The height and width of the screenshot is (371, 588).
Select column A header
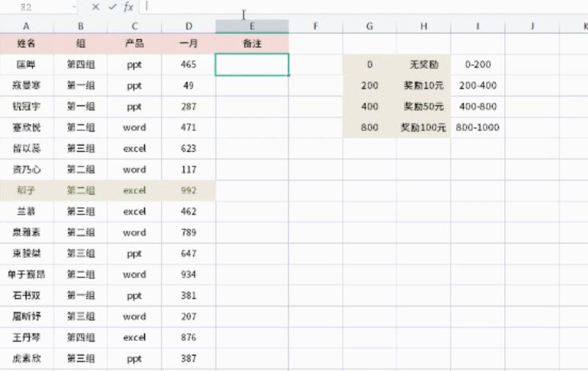26,26
